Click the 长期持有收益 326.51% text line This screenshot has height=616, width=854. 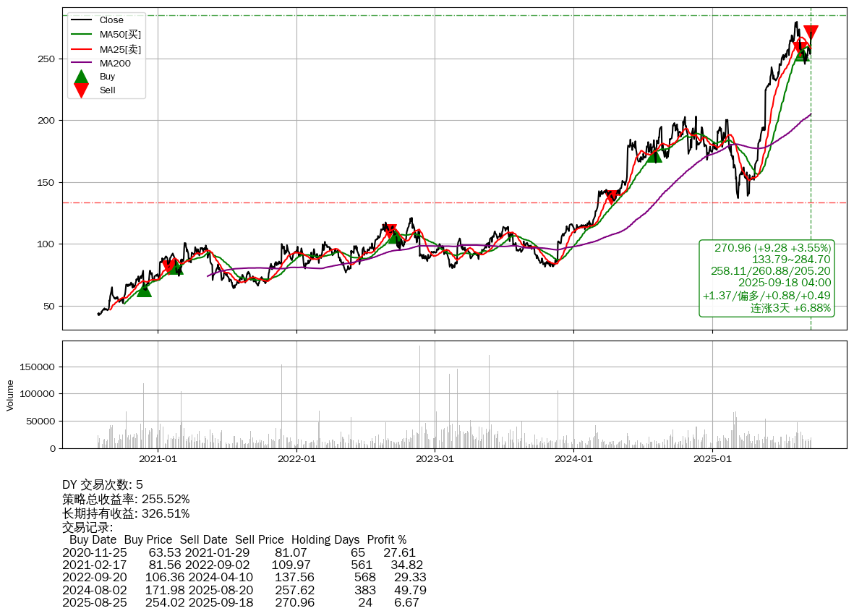tap(126, 513)
